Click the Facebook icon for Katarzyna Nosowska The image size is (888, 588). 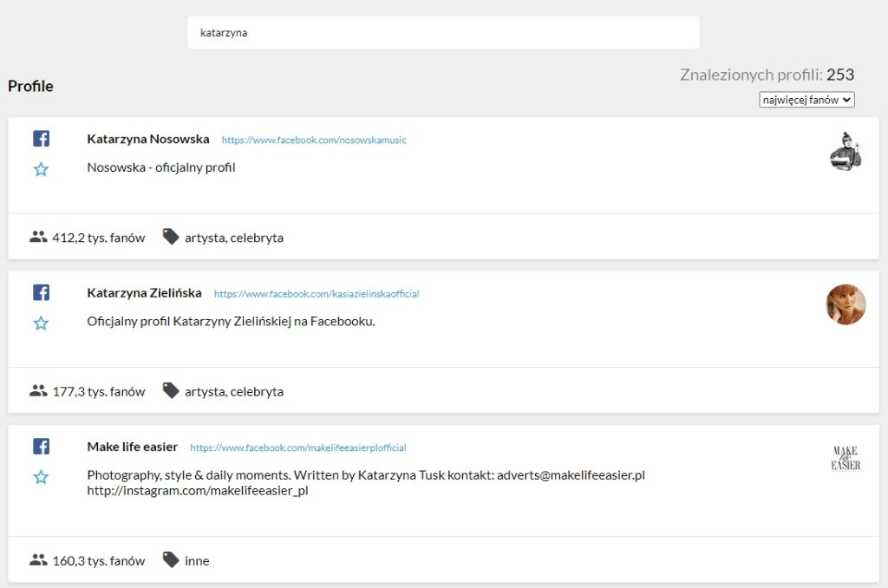tap(41, 138)
